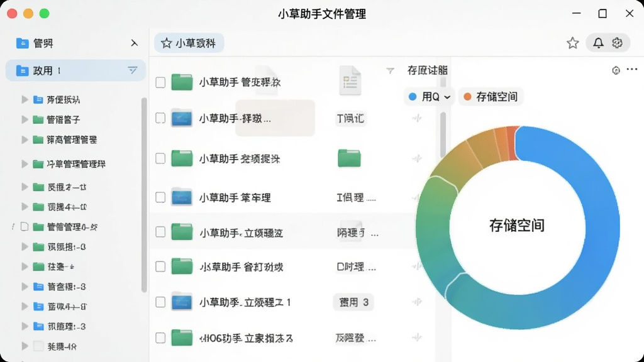Open the three-dot more options menu
This screenshot has height=362, width=644.
click(632, 70)
